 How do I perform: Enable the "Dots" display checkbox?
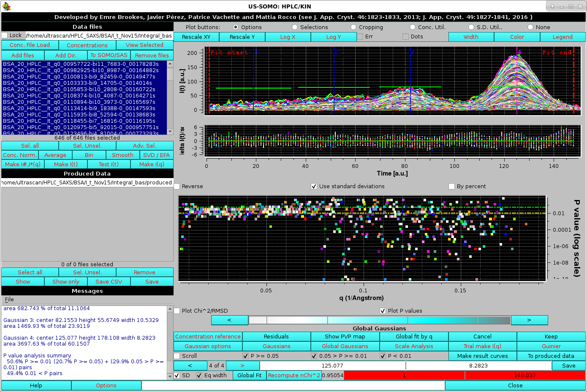coord(405,36)
